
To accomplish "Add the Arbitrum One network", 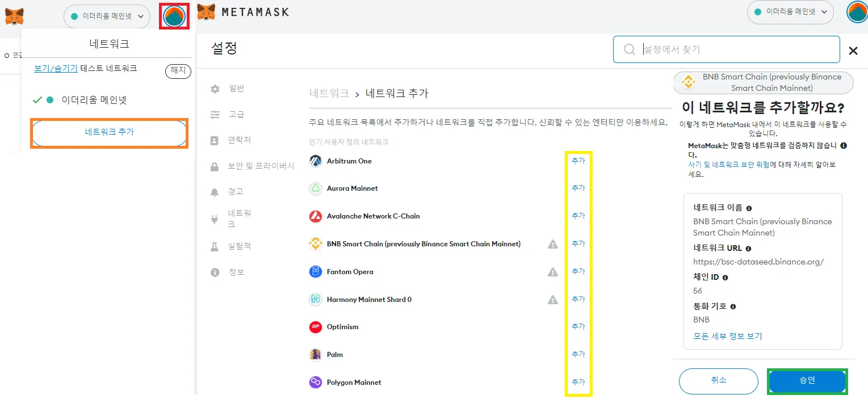I will pos(578,161).
